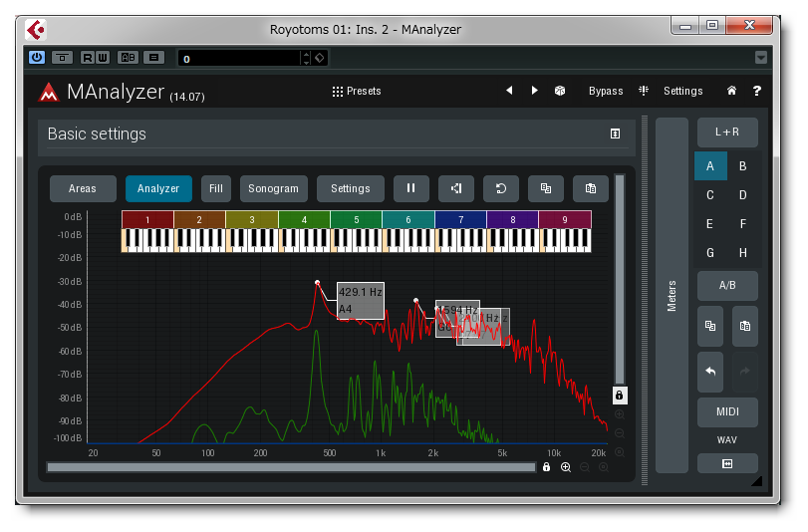Toggle the Fill option
808x532 pixels.
coord(216,188)
